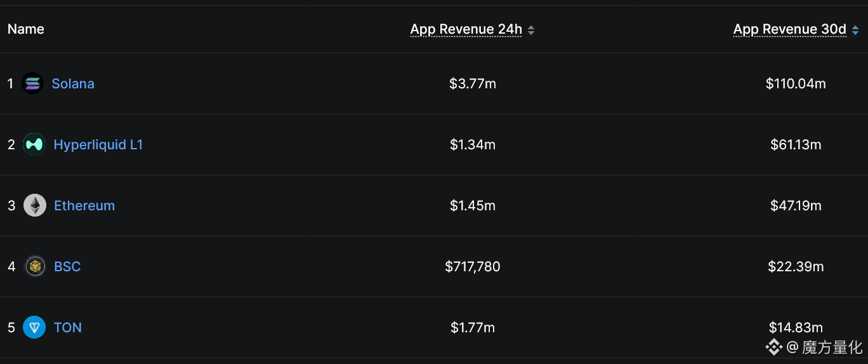Click the Hyperliquid L1 logo icon

[x=34, y=144]
